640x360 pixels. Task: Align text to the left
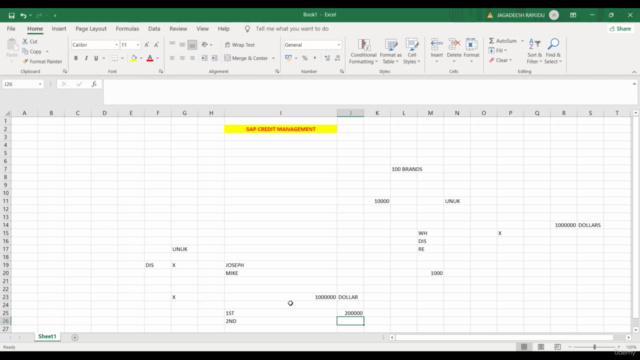172,58
